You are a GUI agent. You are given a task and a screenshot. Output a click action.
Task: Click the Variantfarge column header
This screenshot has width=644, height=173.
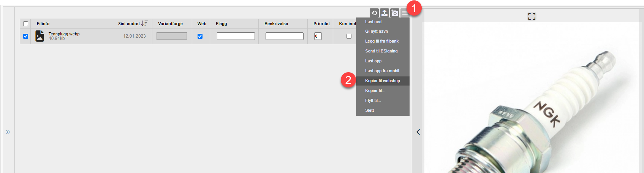point(170,24)
